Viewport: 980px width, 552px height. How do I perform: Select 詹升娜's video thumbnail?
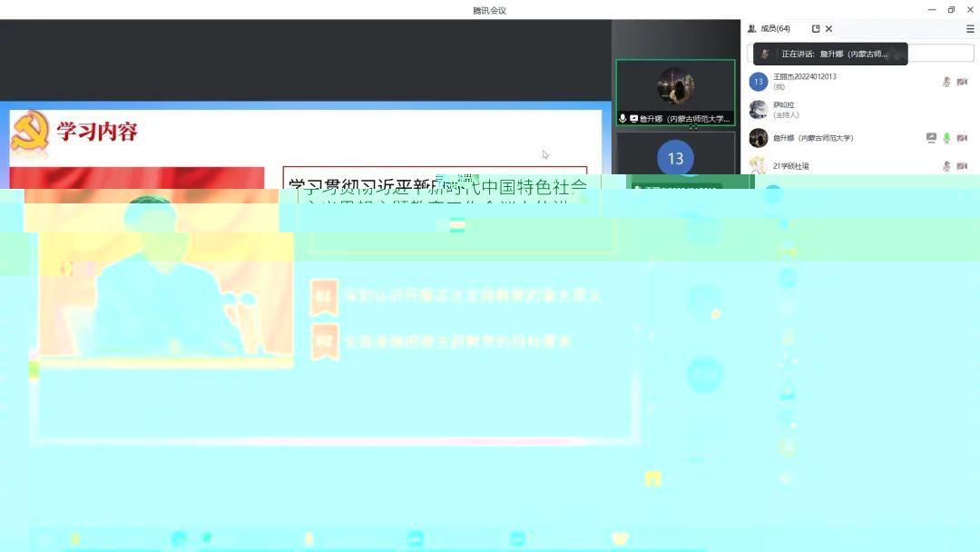676,93
